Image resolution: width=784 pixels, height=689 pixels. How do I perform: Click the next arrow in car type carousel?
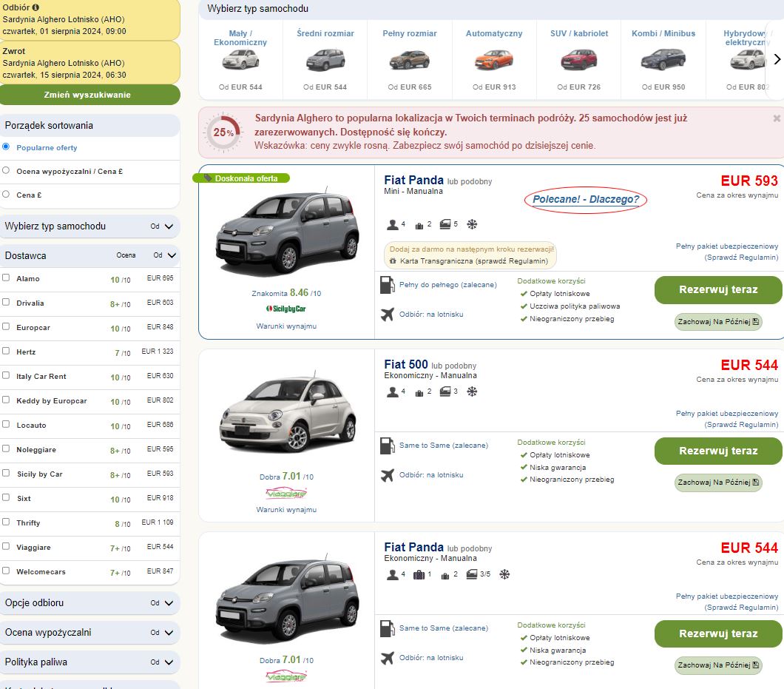click(x=777, y=59)
